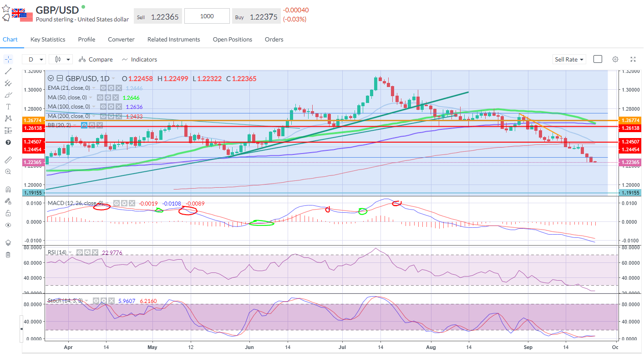644x354 pixels.
Task: Activate the measure ruler tool
Action: [x=8, y=160]
